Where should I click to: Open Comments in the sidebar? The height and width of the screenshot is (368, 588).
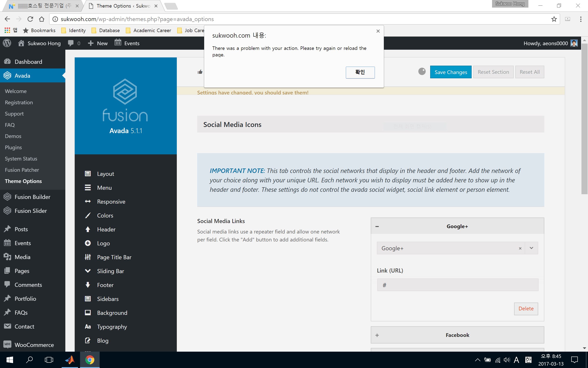tap(32, 285)
